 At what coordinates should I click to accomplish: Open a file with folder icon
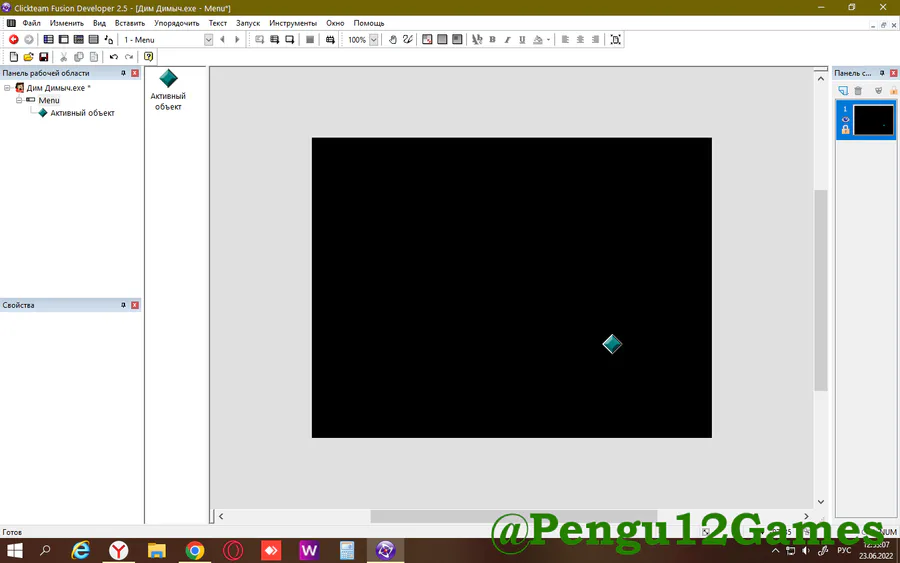click(x=28, y=56)
